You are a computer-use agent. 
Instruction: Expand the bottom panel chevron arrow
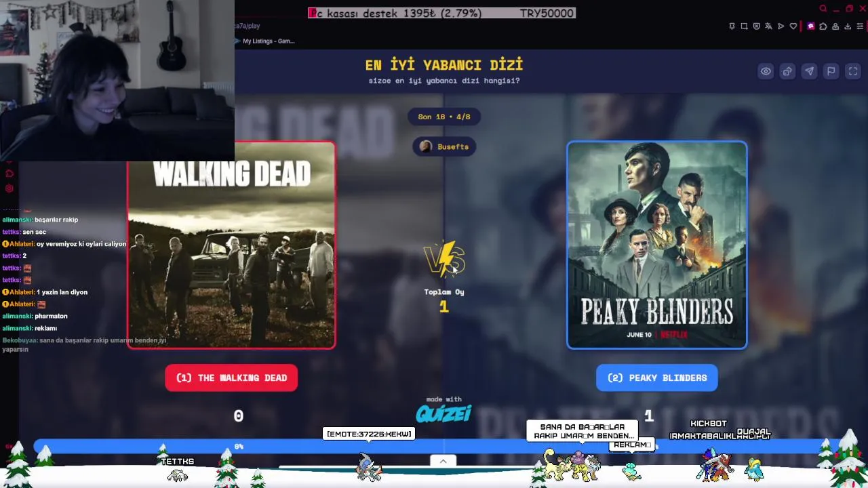tap(443, 461)
